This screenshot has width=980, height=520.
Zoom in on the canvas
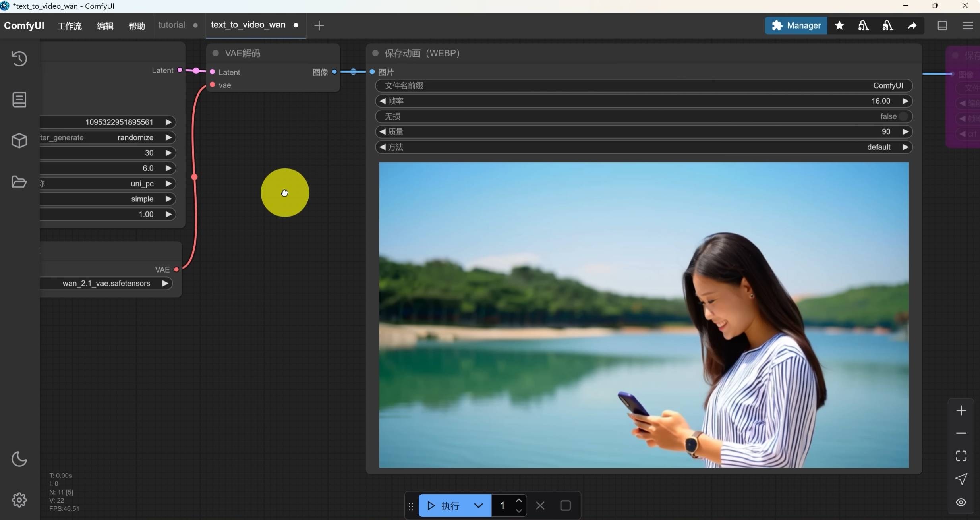pyautogui.click(x=961, y=410)
